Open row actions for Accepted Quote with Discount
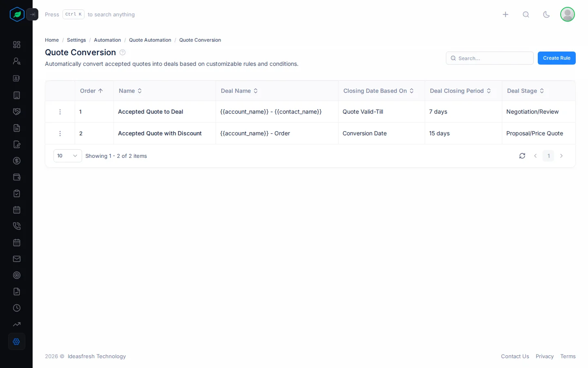 point(60,133)
